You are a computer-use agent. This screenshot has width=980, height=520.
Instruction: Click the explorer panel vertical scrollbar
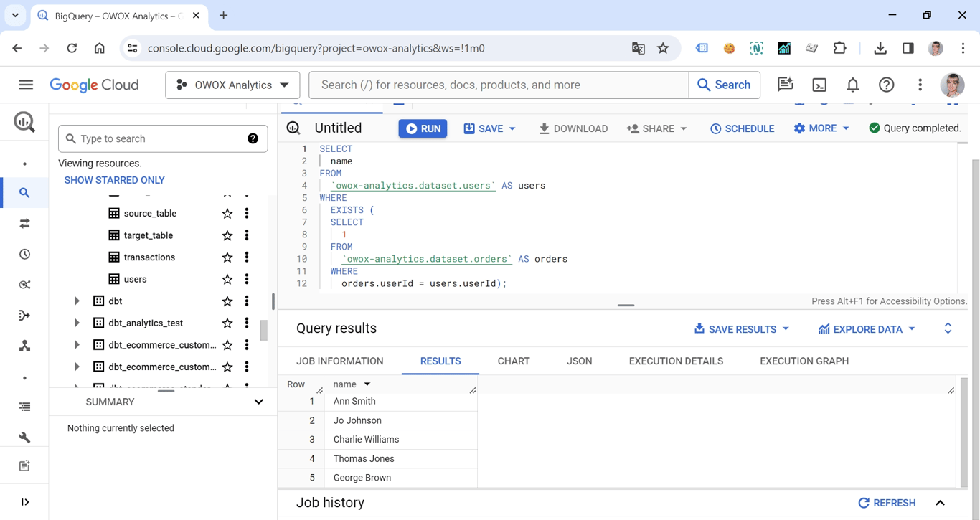pyautogui.click(x=263, y=330)
